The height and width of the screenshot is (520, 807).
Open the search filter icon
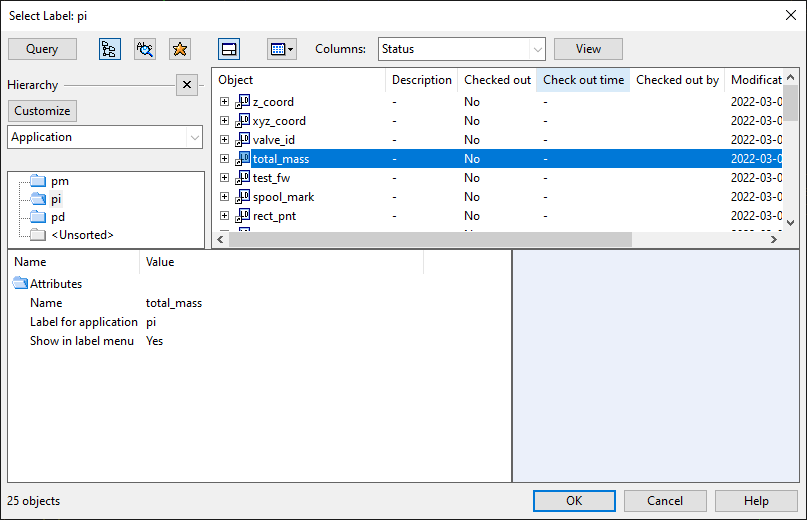[145, 49]
